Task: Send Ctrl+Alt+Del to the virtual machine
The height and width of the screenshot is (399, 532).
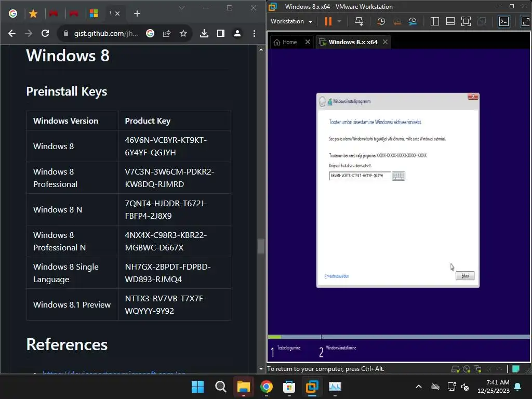Action: point(358,21)
